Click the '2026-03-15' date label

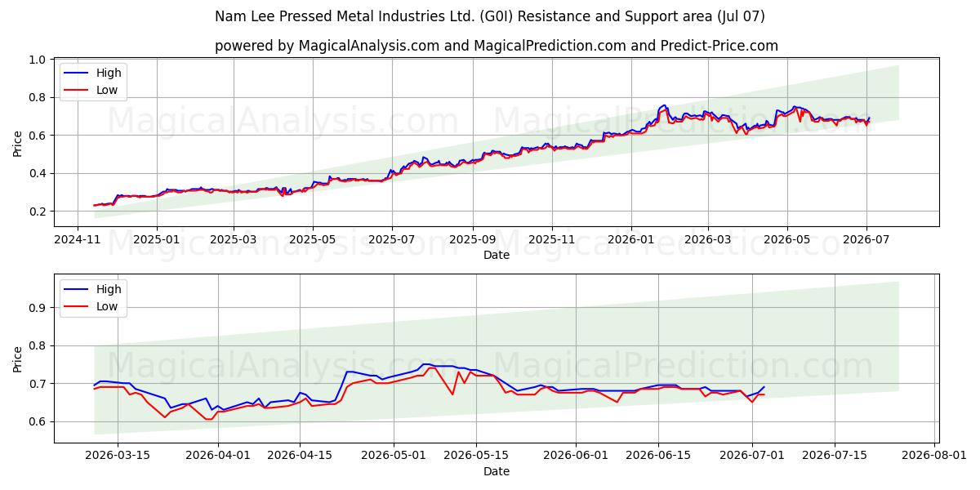118,457
